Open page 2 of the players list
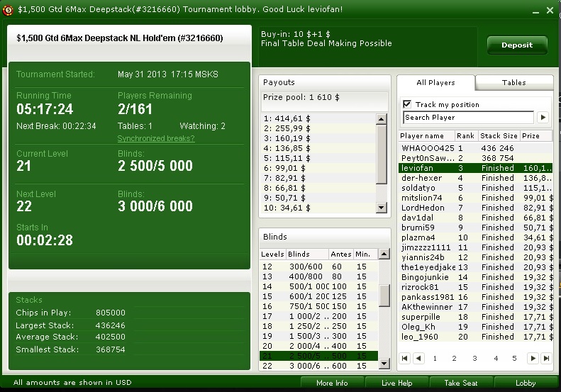The height and width of the screenshot is (392, 561). point(454,359)
